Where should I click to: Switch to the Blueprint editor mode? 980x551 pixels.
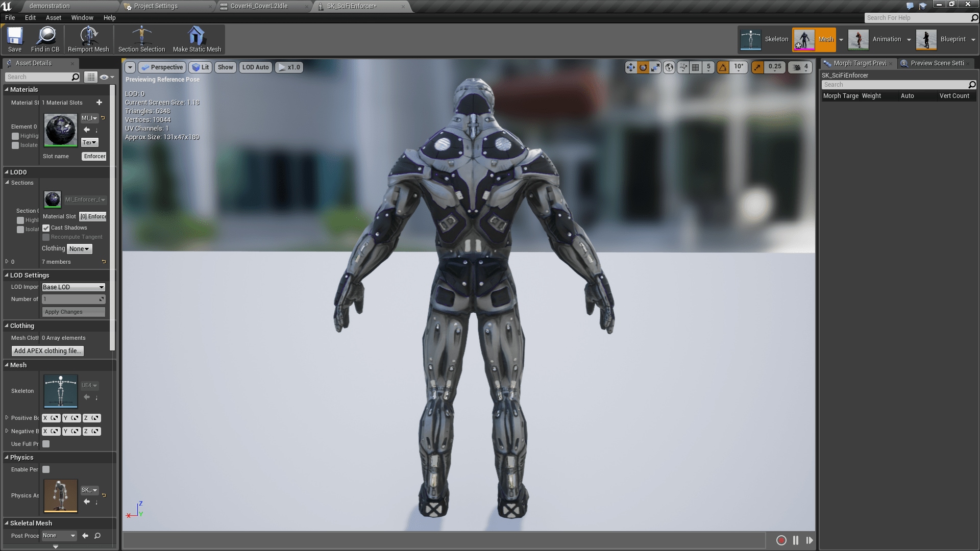coord(942,39)
